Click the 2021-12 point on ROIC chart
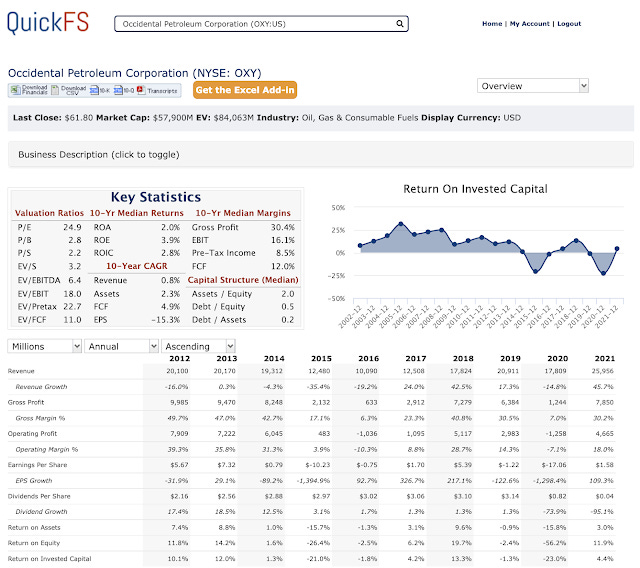The width and height of the screenshot is (640, 568). tap(617, 248)
